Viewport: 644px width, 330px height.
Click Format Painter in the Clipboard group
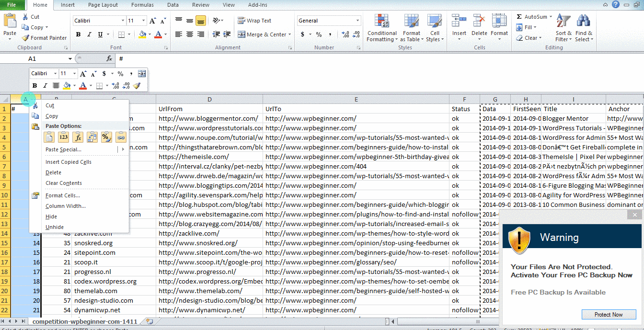point(44,38)
